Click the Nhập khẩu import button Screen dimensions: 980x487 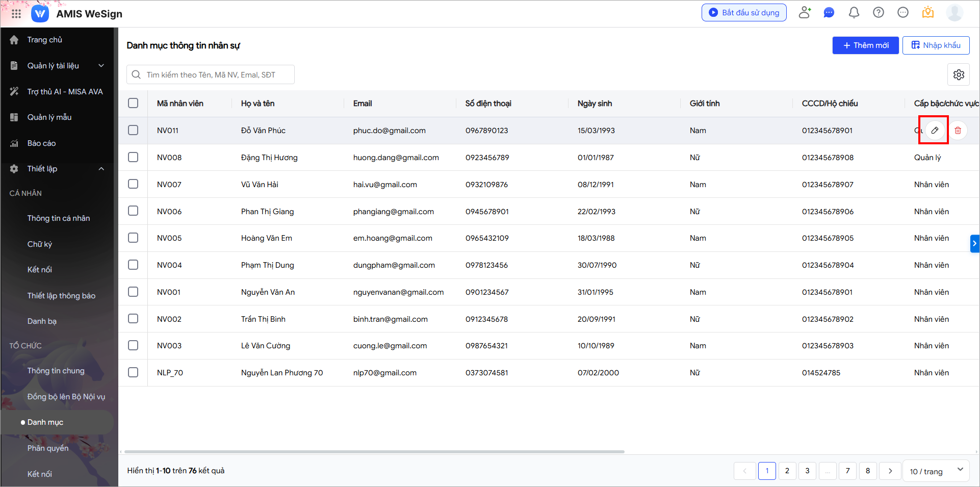click(x=936, y=45)
